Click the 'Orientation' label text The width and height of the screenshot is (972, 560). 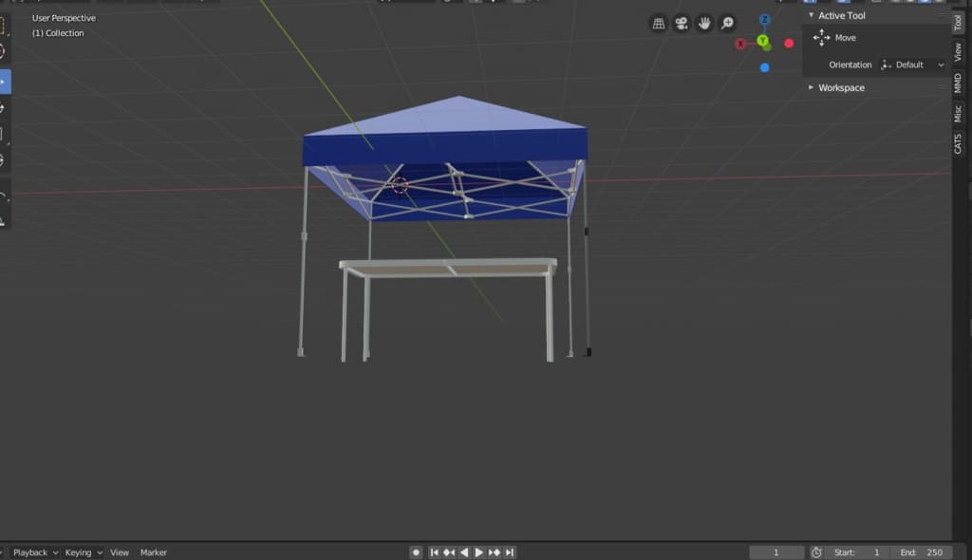[850, 65]
